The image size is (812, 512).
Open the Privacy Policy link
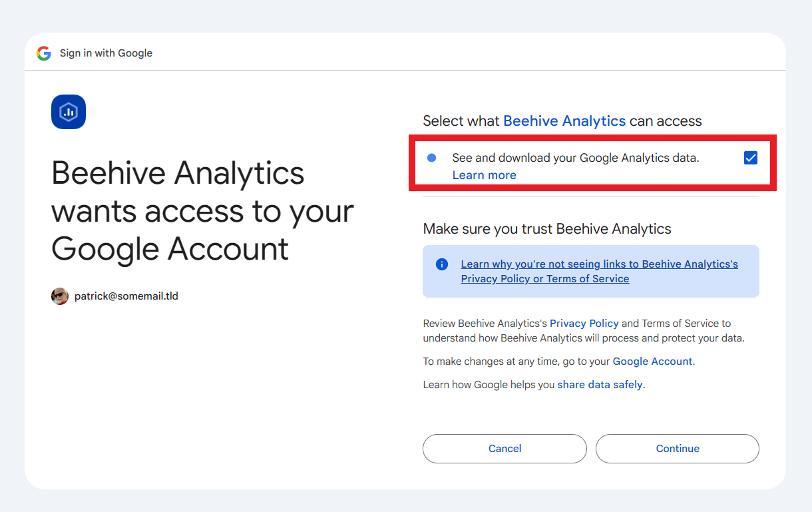(584, 324)
